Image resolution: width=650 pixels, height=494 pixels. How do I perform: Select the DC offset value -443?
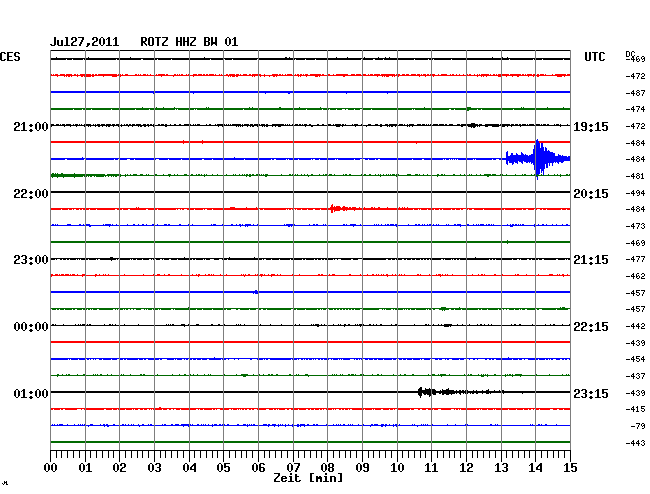[635, 443]
